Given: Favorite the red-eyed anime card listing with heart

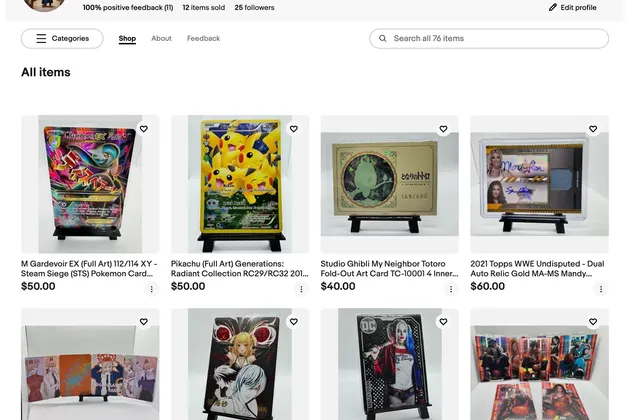Looking at the screenshot, I should pos(293,322).
